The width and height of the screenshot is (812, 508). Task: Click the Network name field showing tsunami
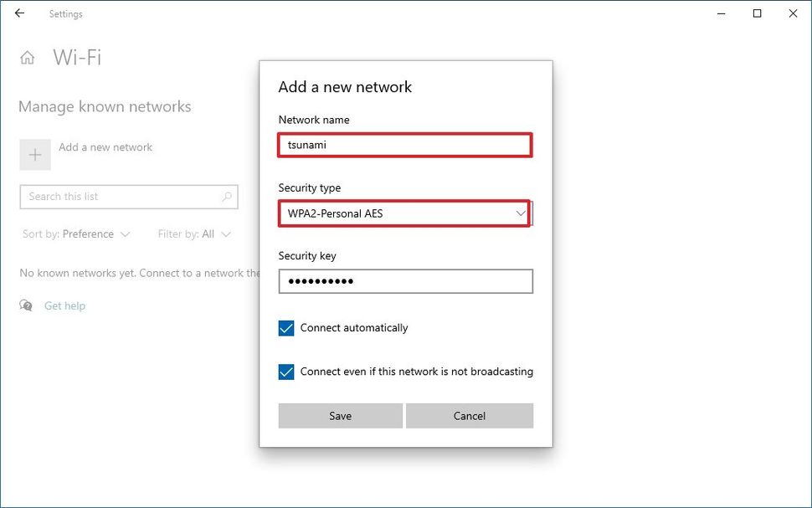coord(405,145)
